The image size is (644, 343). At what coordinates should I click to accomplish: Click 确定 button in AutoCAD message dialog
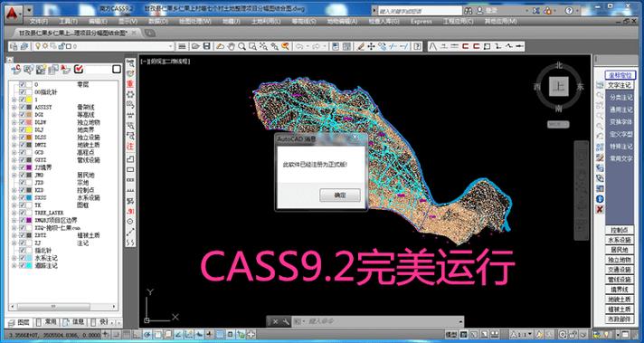coord(340,195)
